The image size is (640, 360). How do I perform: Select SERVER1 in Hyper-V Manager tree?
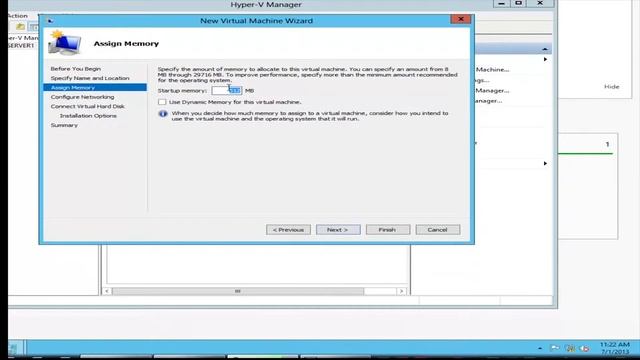(x=21, y=46)
